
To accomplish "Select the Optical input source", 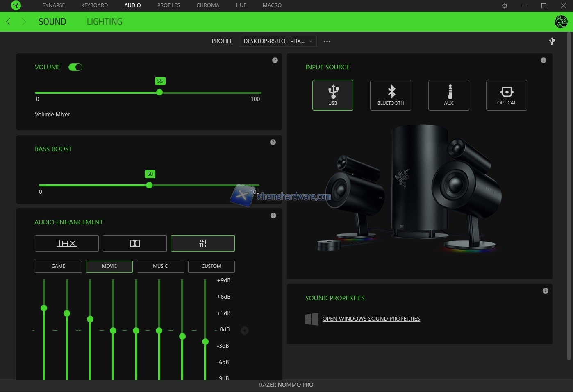I will (506, 95).
